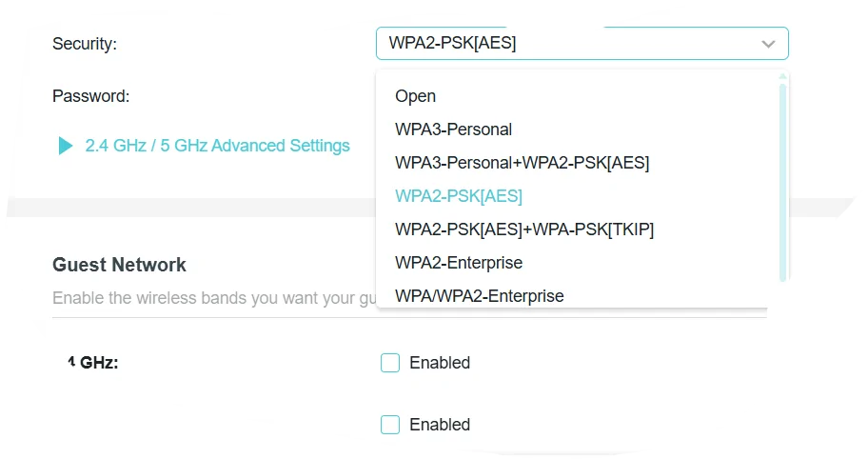Click the security list's vertical scrollbar
The height and width of the screenshot is (459, 868).
782,181
